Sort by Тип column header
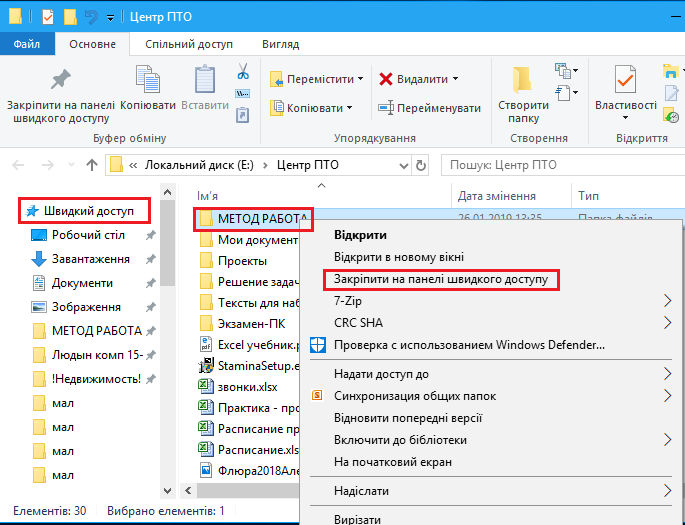The height and width of the screenshot is (525, 685). click(588, 196)
